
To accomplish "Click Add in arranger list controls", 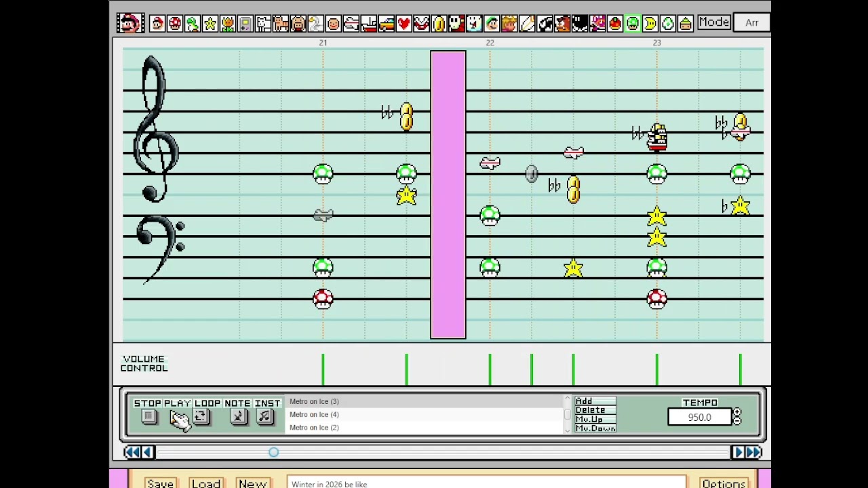I will click(x=595, y=401).
